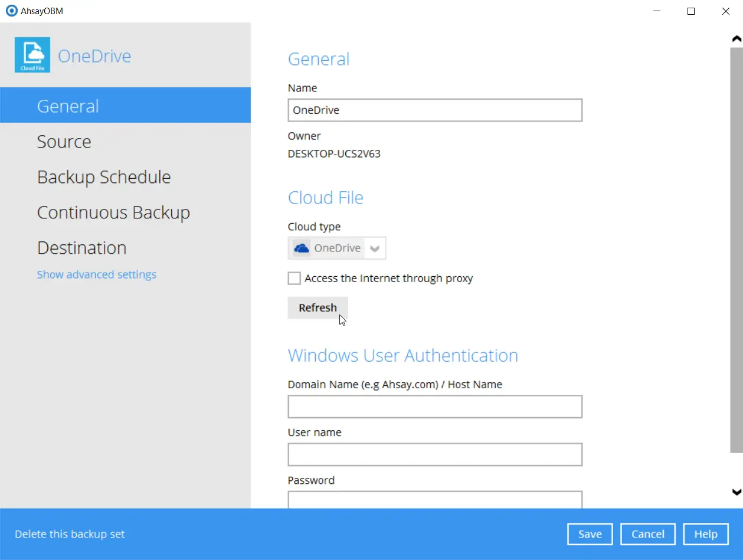Expand advanced settings in the sidebar
Image resolution: width=743 pixels, height=560 pixels.
tap(96, 274)
